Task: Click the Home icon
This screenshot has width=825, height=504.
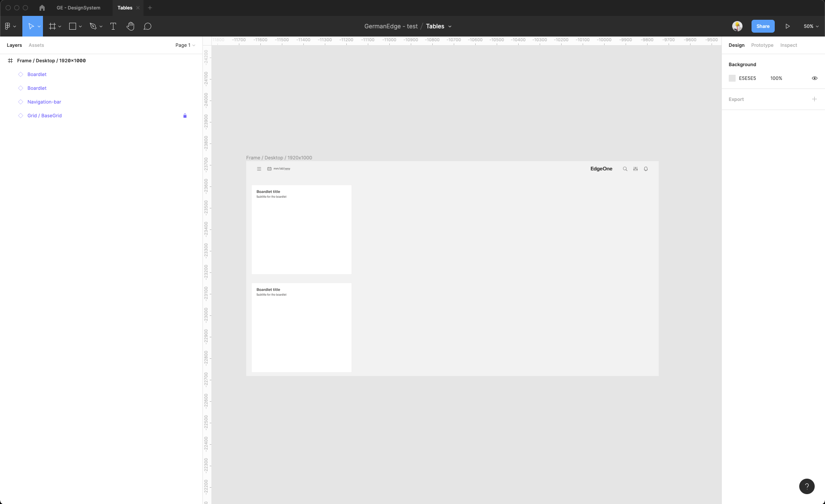Action: pyautogui.click(x=42, y=8)
